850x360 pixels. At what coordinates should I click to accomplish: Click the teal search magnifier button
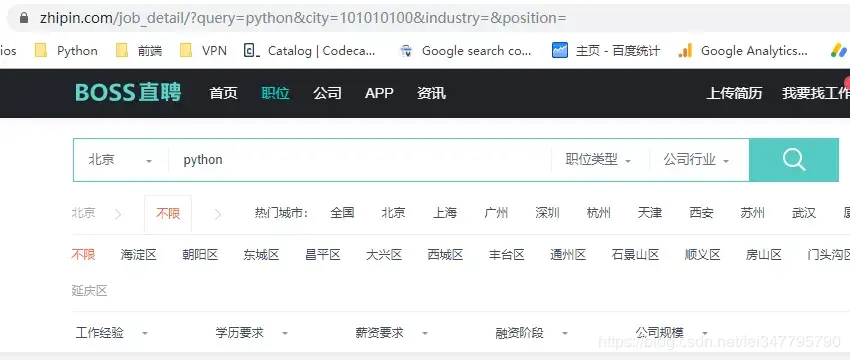pos(794,160)
